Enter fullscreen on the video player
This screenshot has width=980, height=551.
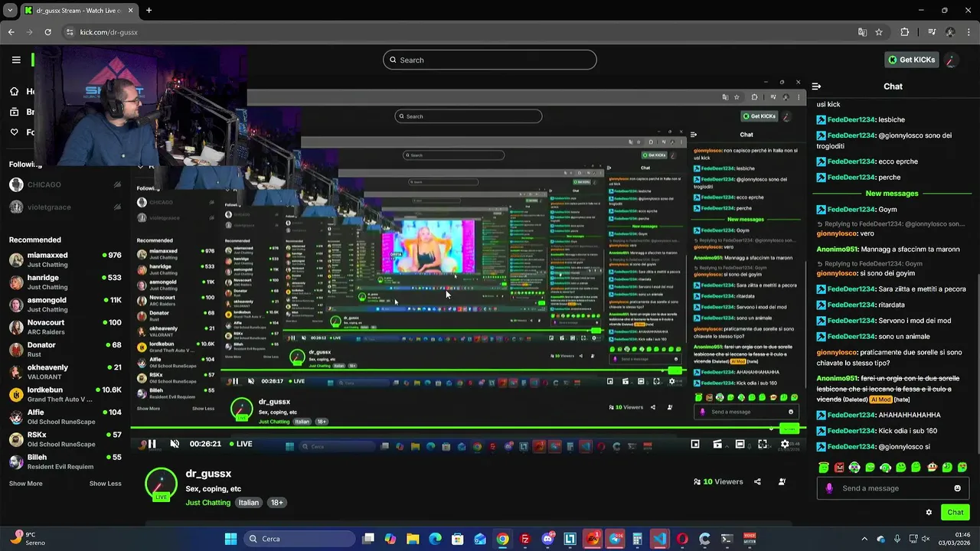[763, 444]
